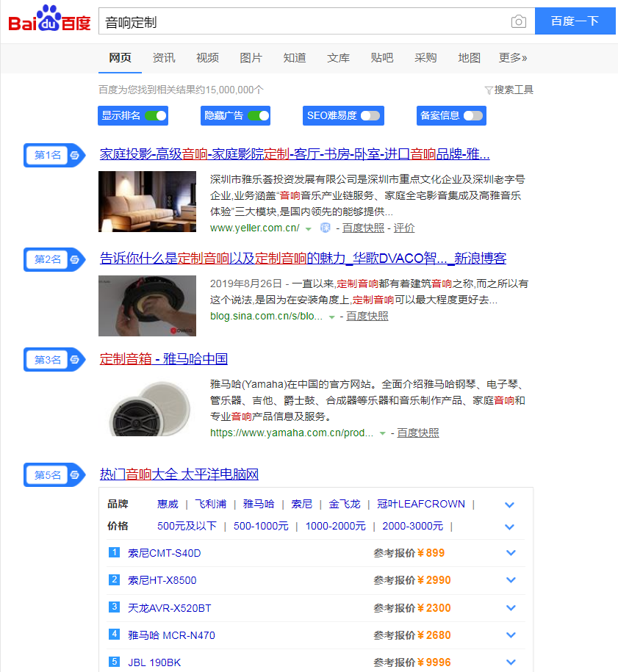Open the living room sofa thumbnail
Image resolution: width=618 pixels, height=672 pixels.
click(x=147, y=201)
